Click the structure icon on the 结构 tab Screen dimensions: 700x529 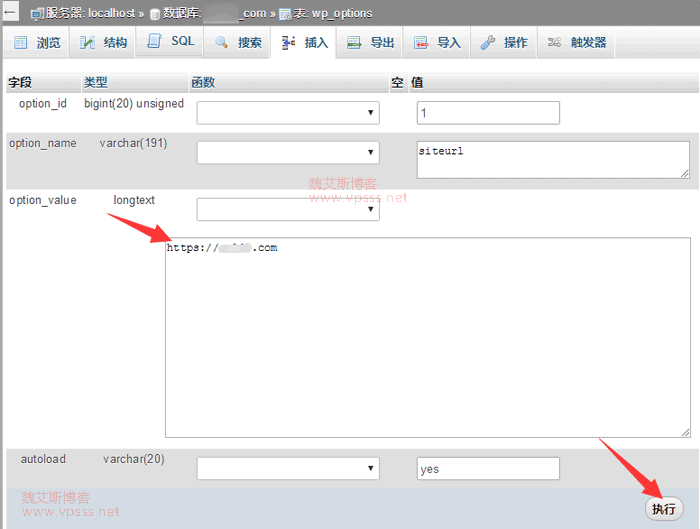(x=88, y=43)
